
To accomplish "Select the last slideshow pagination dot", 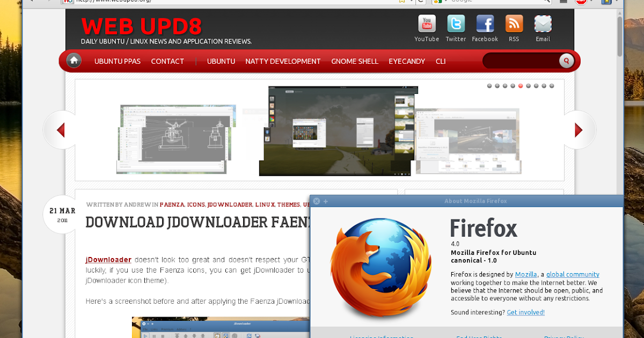I will pos(552,86).
